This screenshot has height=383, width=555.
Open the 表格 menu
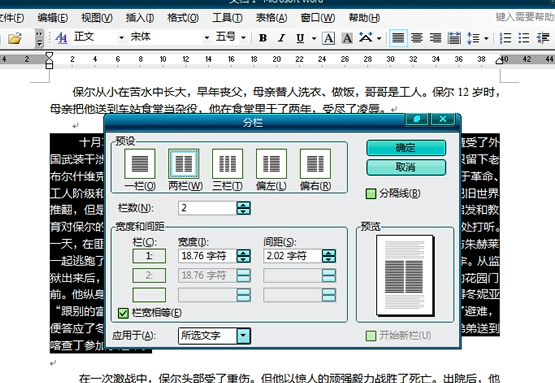click(x=271, y=18)
